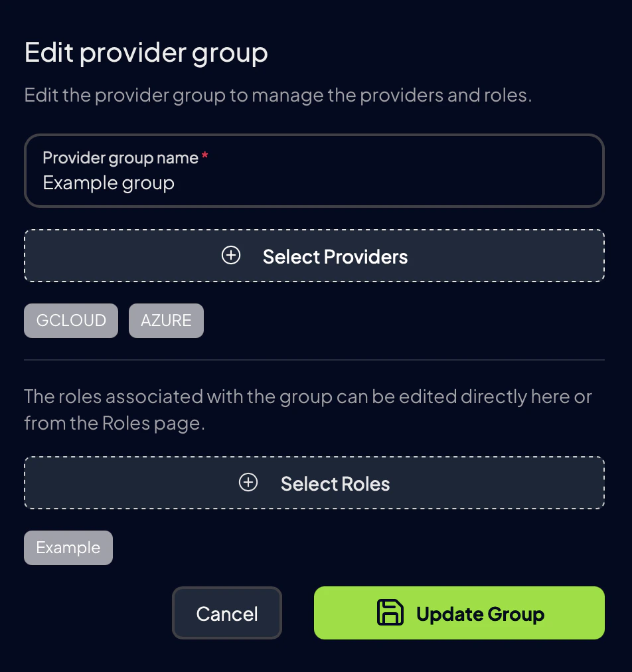Click the Example role chip

tap(68, 547)
